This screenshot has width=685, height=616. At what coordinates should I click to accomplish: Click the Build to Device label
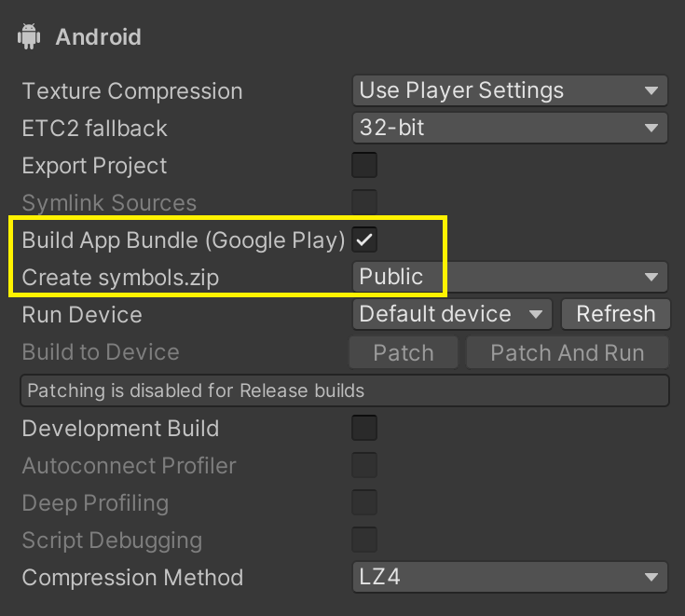tap(101, 352)
